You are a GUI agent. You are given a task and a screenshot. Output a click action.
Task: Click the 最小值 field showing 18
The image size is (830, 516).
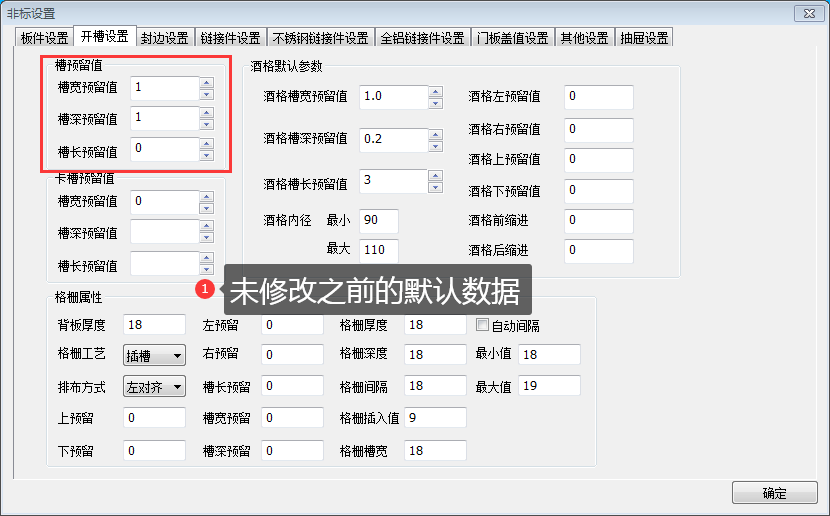pos(549,354)
